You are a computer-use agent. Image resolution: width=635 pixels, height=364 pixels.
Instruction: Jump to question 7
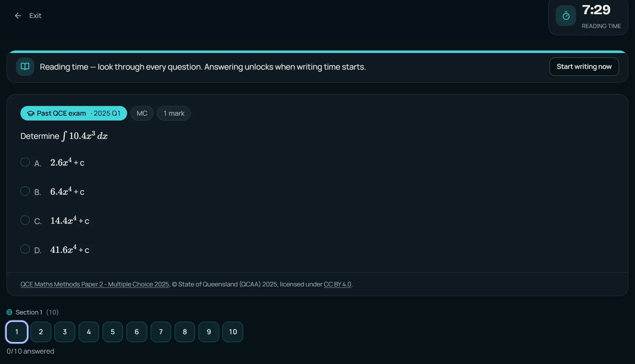coord(161,332)
